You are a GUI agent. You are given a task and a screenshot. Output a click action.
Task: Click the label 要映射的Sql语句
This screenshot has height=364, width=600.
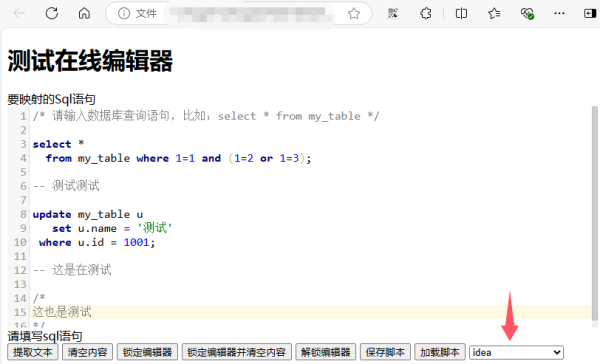tap(51, 100)
